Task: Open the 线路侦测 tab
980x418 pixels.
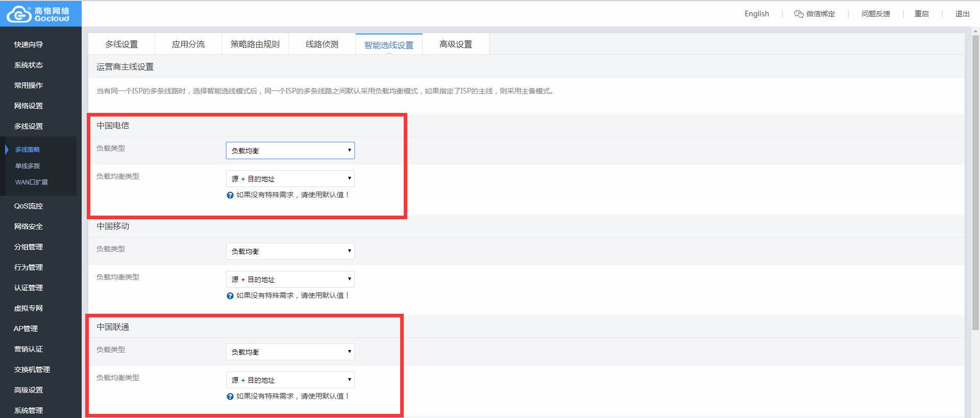Action: [322, 44]
